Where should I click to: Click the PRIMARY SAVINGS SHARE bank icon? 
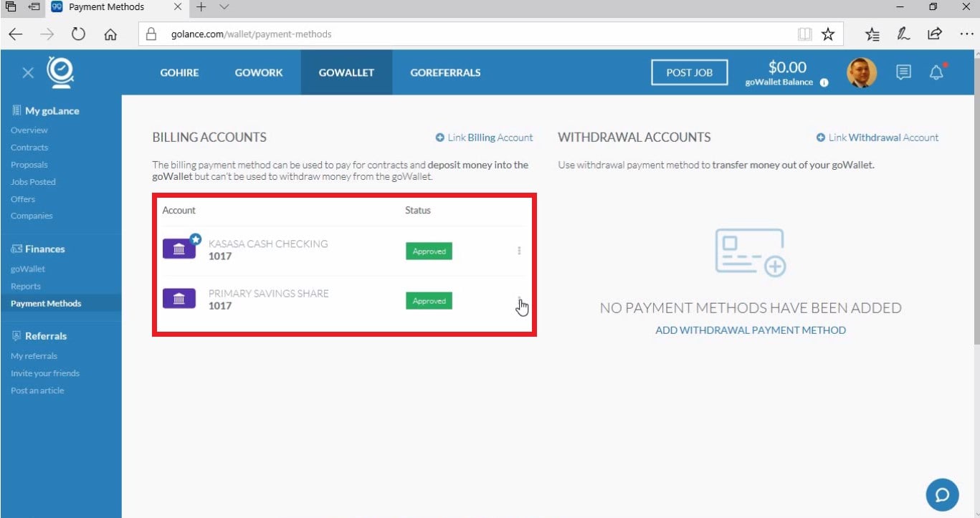(x=179, y=299)
